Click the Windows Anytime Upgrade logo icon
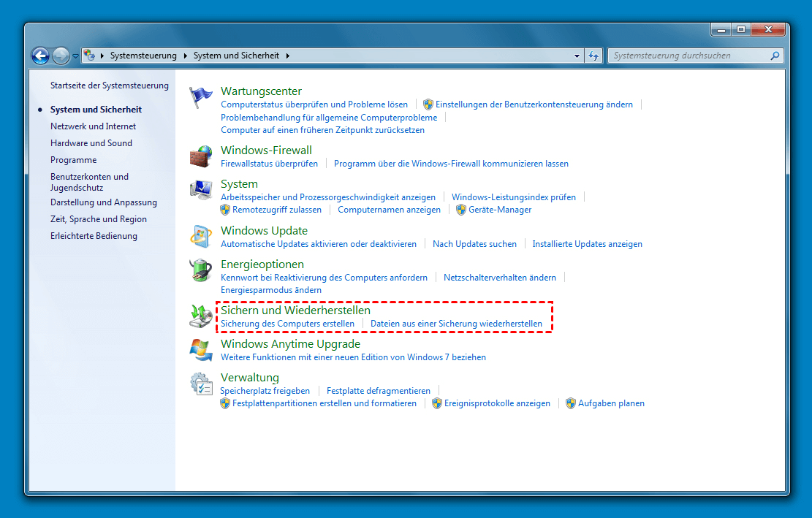 pyautogui.click(x=200, y=350)
